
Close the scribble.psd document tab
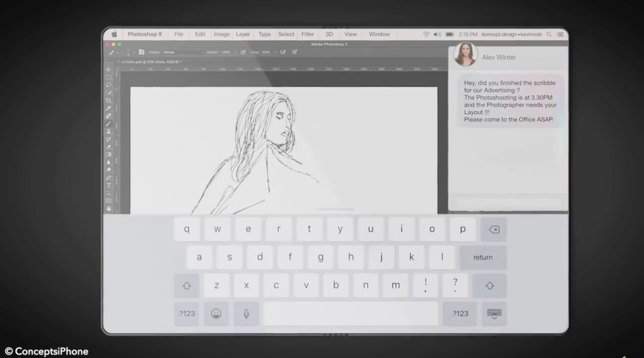click(x=118, y=62)
